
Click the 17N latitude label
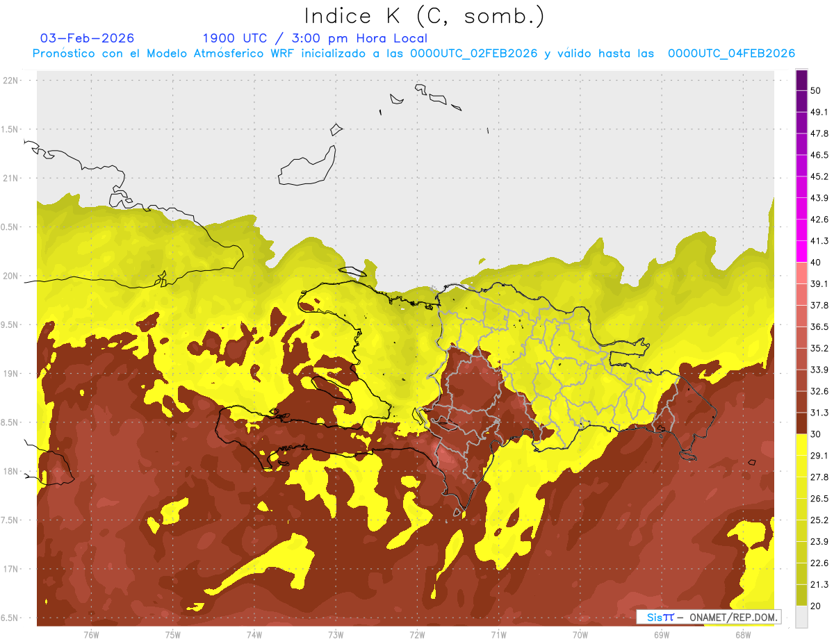[x=12, y=569]
